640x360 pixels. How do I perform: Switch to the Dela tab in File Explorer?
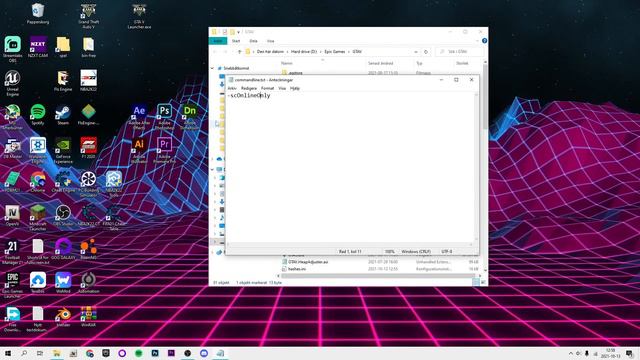pos(253,41)
